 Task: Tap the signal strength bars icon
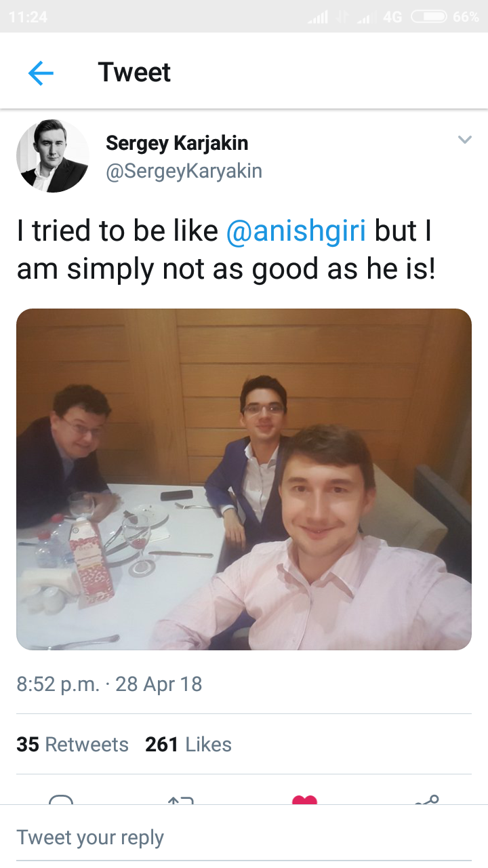point(318,17)
